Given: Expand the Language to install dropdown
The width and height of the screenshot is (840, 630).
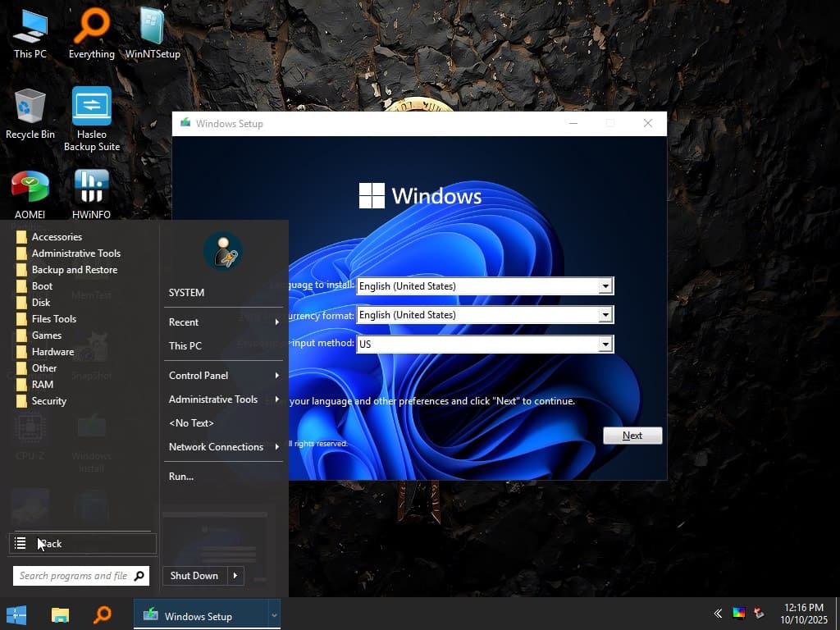Looking at the screenshot, I should (x=605, y=286).
